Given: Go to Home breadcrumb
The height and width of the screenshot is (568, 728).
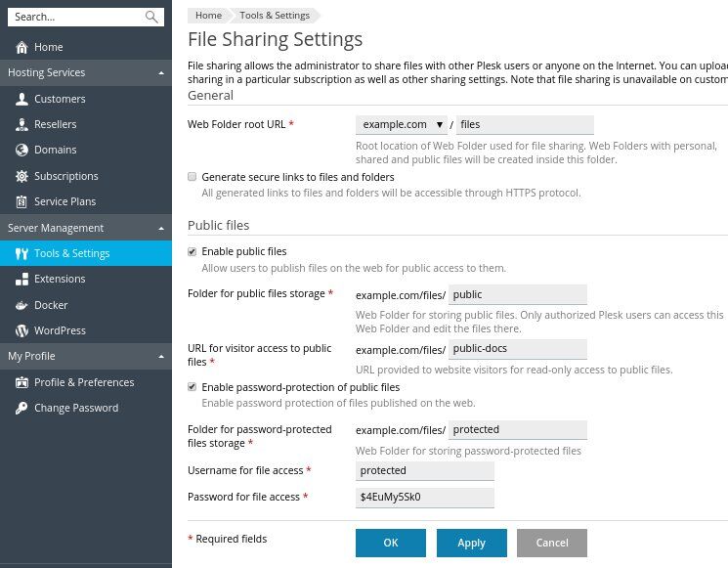Looking at the screenshot, I should [x=208, y=16].
